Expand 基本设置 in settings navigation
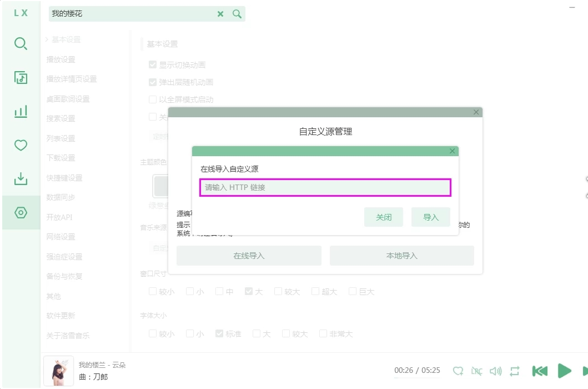The width and height of the screenshot is (588, 389). click(x=63, y=39)
